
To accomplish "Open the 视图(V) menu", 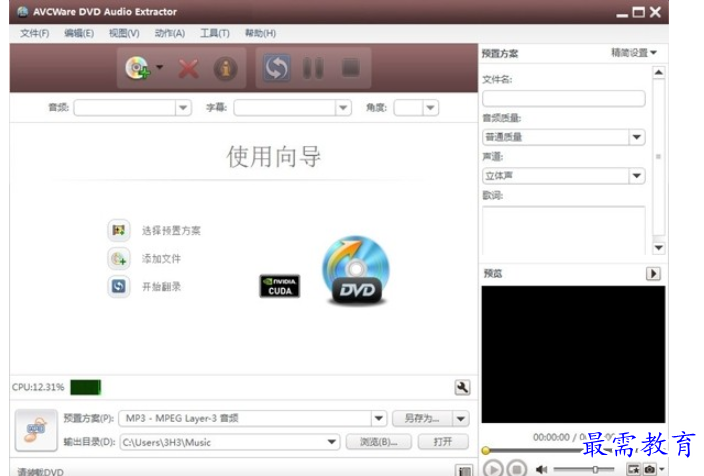I will pyautogui.click(x=124, y=33).
